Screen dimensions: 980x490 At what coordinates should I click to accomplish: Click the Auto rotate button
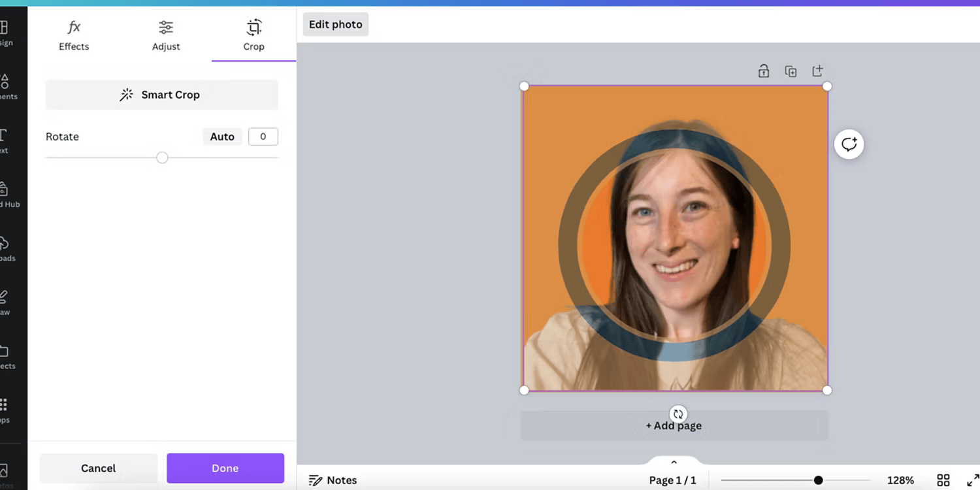click(x=222, y=137)
